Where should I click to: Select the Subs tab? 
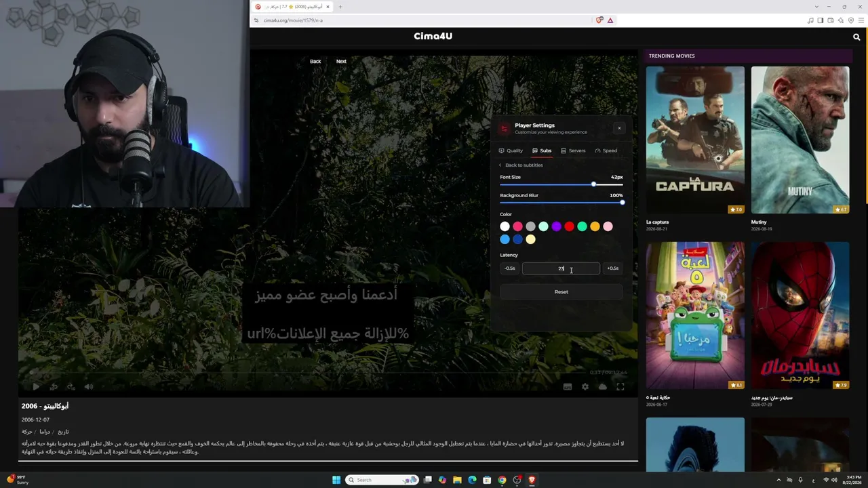tap(542, 150)
